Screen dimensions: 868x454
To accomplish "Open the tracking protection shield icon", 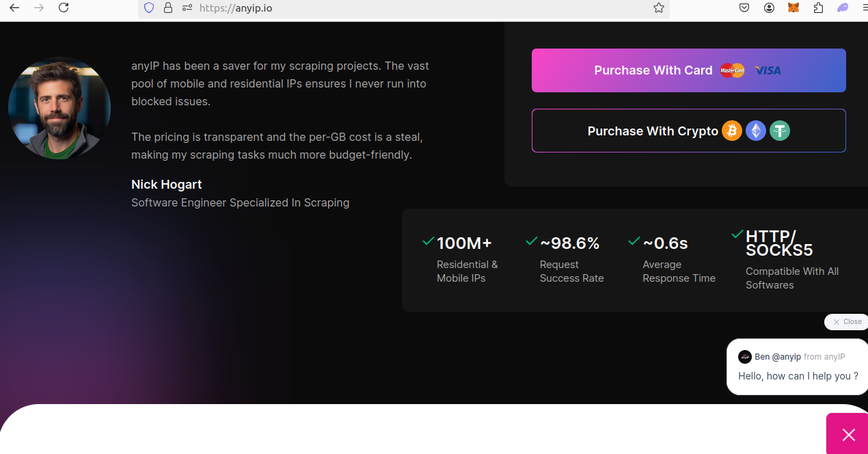I will (x=149, y=8).
